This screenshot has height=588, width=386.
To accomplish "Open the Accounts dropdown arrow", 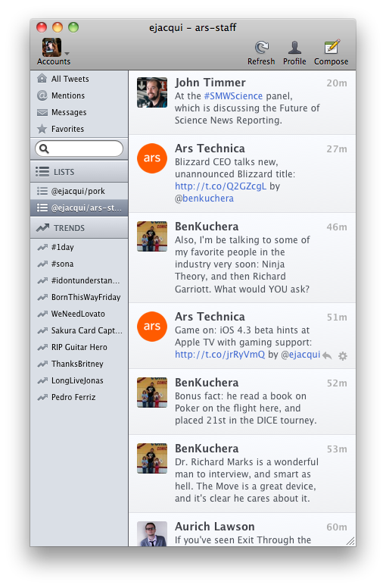I will (67, 53).
